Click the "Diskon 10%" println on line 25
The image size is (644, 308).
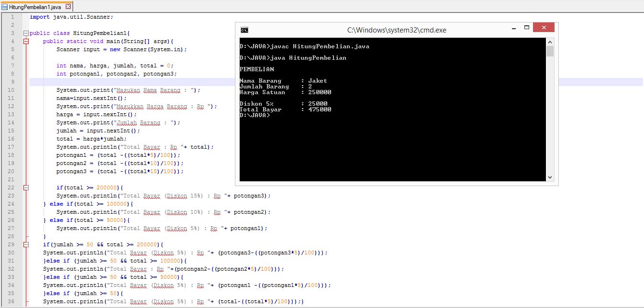click(164, 212)
